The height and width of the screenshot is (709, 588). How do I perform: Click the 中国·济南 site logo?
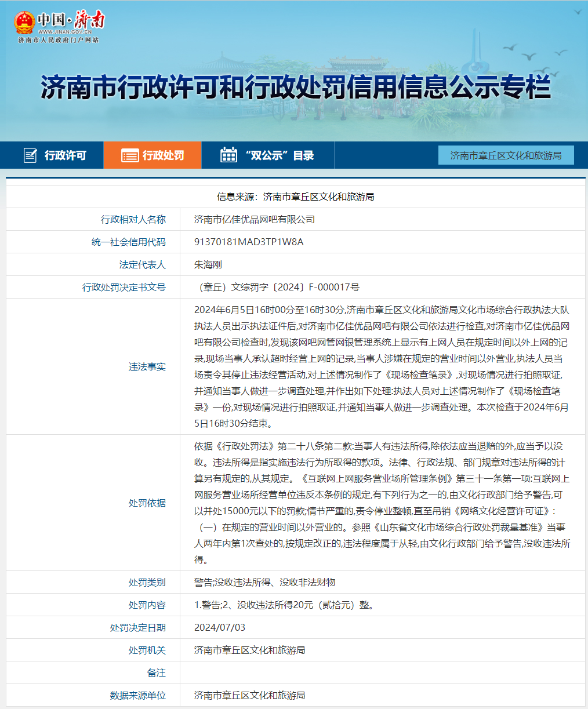(x=59, y=27)
